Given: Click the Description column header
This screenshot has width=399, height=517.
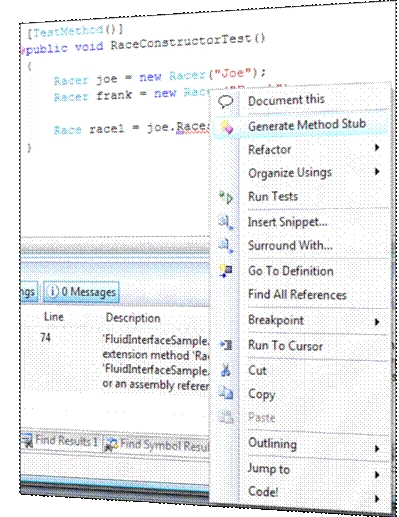Looking at the screenshot, I should coord(133,318).
